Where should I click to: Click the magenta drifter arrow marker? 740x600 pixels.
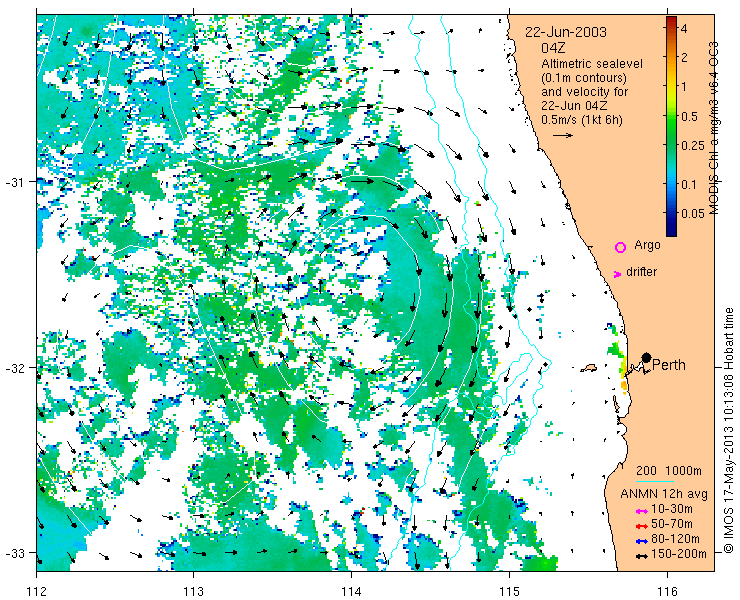(617, 274)
